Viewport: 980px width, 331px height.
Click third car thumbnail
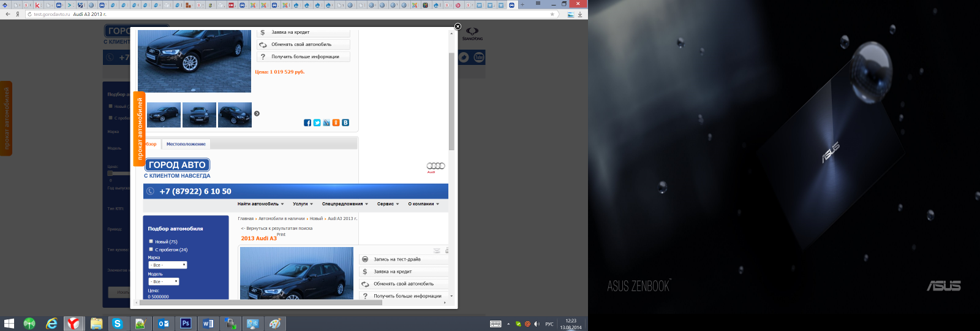pos(235,115)
